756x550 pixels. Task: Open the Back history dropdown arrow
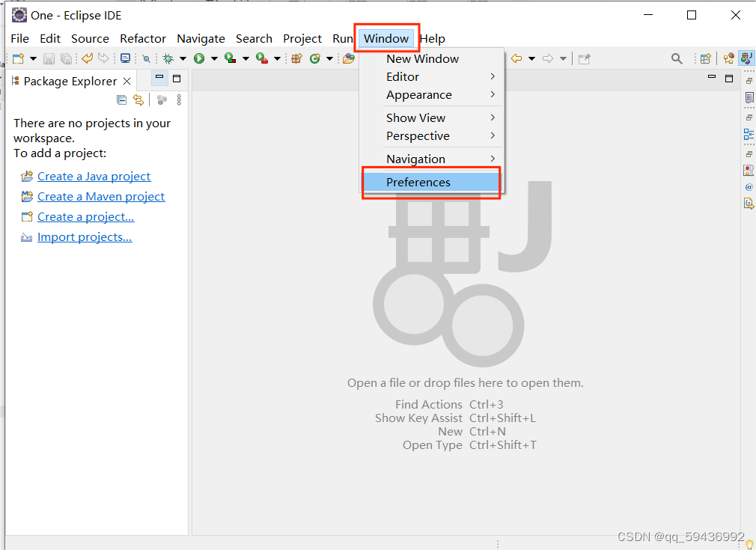pyautogui.click(x=531, y=59)
